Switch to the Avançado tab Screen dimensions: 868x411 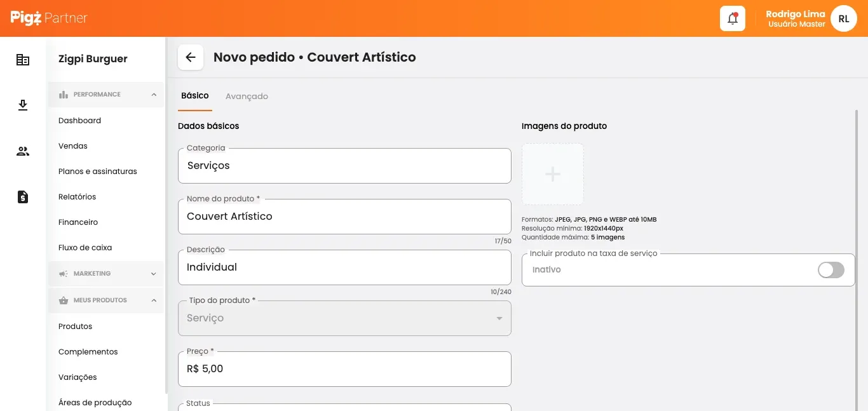pos(247,96)
